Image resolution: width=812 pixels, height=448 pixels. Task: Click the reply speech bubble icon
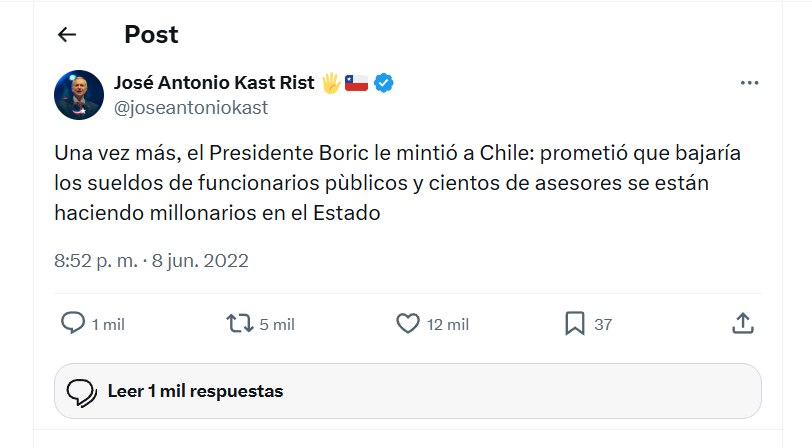tap(73, 323)
